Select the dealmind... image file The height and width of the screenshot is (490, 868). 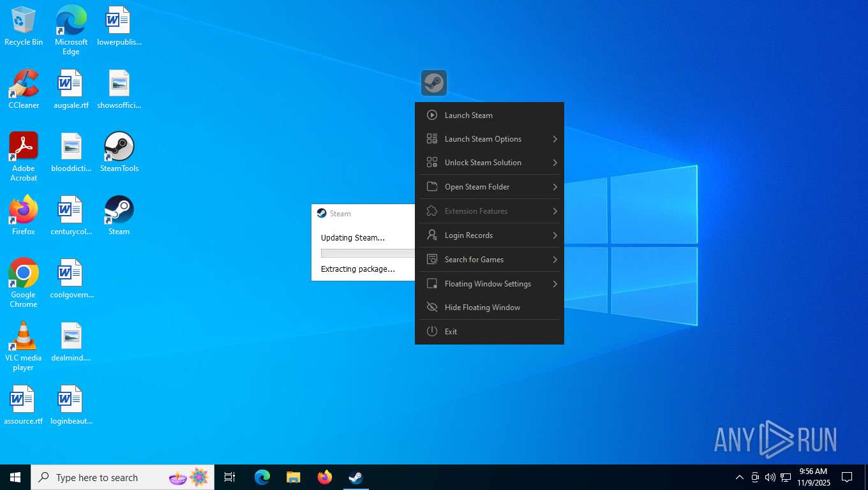[71, 342]
